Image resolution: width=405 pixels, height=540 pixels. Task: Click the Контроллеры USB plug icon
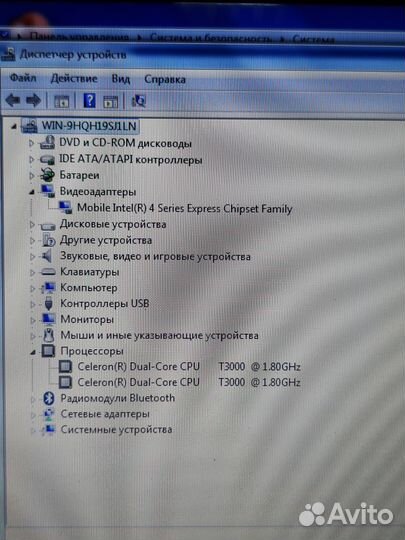pos(49,303)
